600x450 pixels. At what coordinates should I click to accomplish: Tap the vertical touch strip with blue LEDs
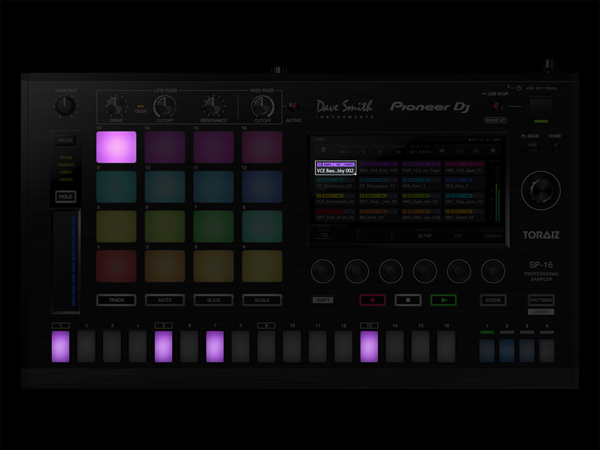pyautogui.click(x=67, y=261)
